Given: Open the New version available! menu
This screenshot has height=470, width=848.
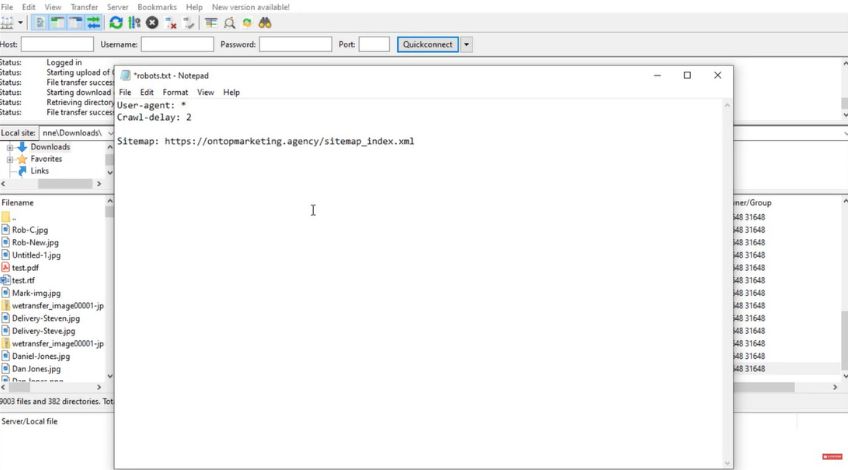Looking at the screenshot, I should tap(250, 7).
